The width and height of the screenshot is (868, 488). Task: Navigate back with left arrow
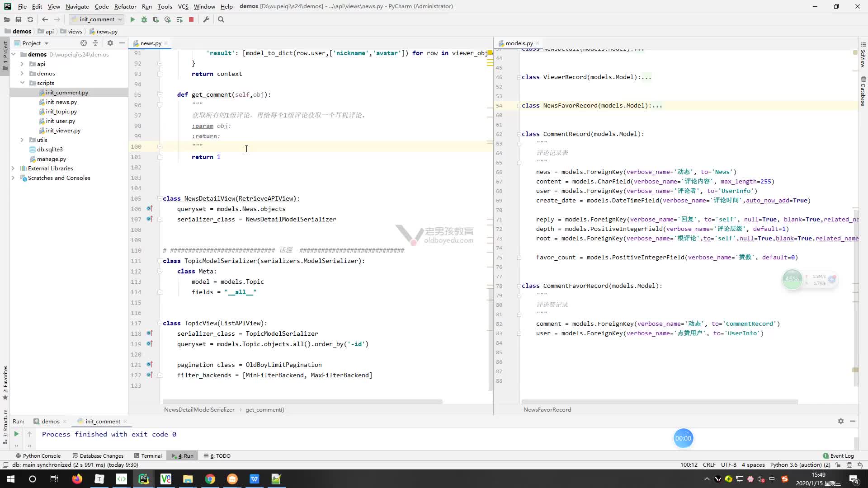(x=45, y=19)
